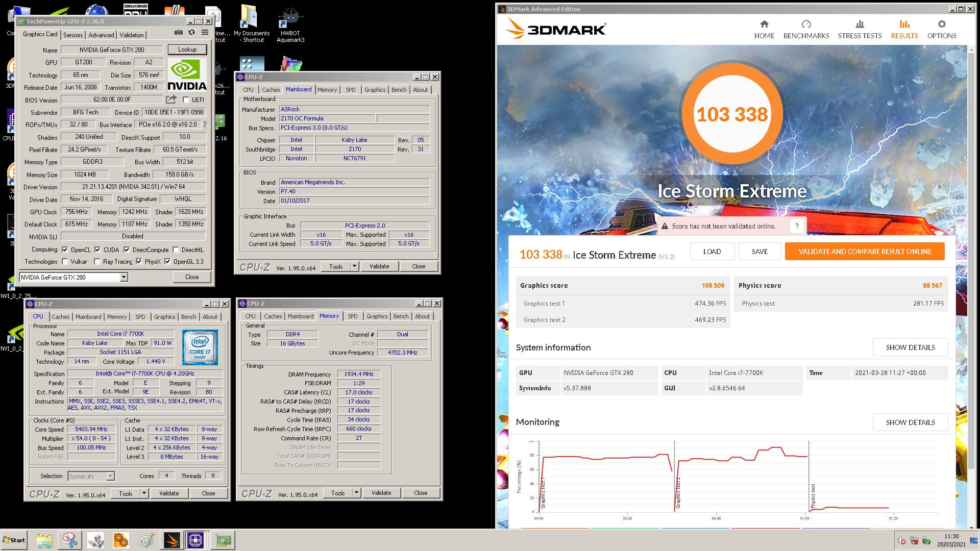Click SAVE in 3DMark results
The image size is (980, 551).
click(759, 252)
